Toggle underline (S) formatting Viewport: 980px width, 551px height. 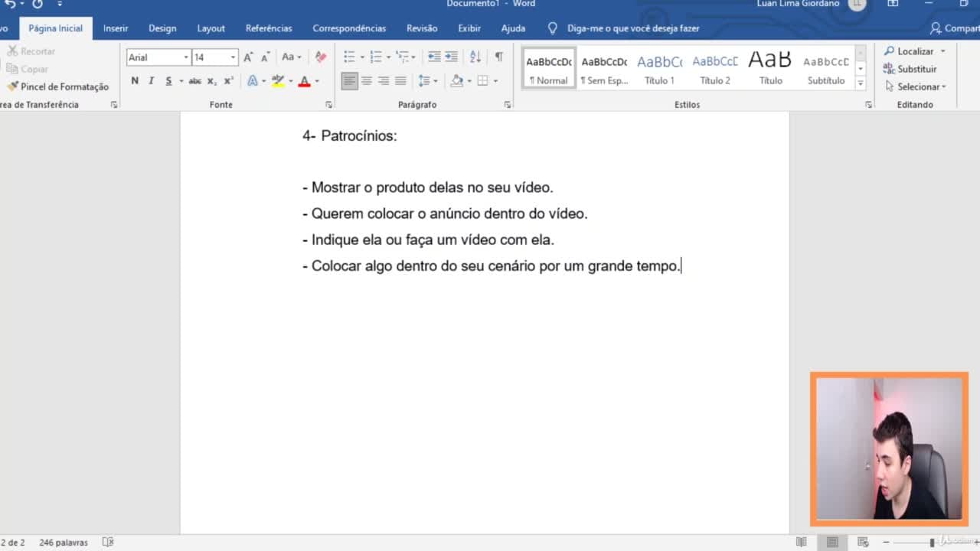(x=168, y=81)
